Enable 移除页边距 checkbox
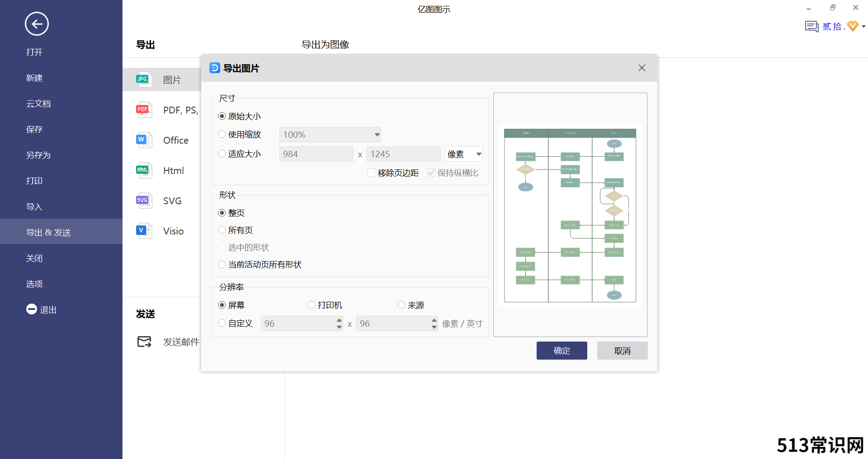This screenshot has height=459, width=868. click(x=372, y=173)
